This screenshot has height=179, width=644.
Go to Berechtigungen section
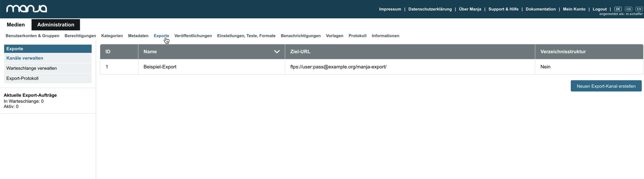click(80, 36)
